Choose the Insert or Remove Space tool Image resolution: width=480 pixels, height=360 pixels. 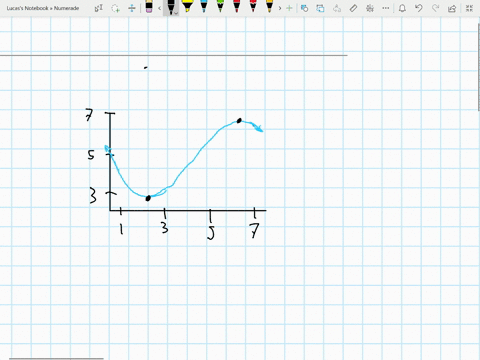(132, 8)
